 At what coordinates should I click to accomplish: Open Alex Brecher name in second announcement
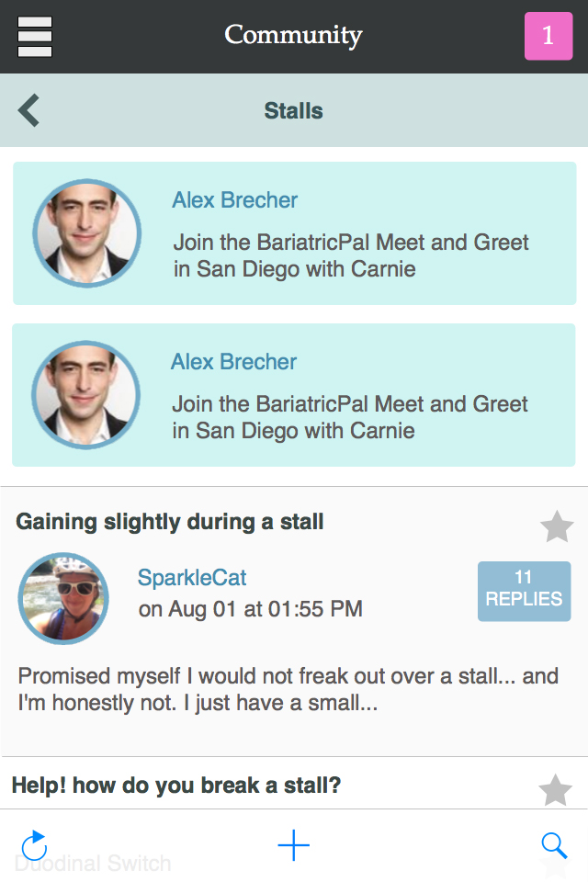point(234,362)
